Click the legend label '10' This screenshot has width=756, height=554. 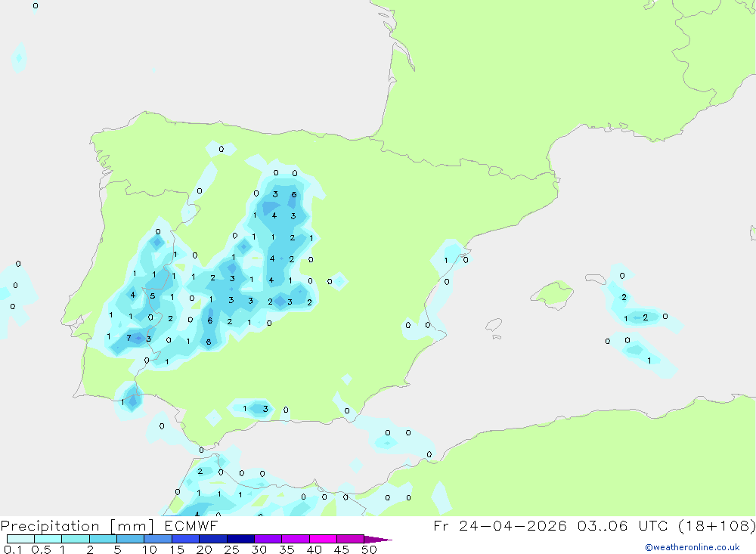pyautogui.click(x=150, y=549)
